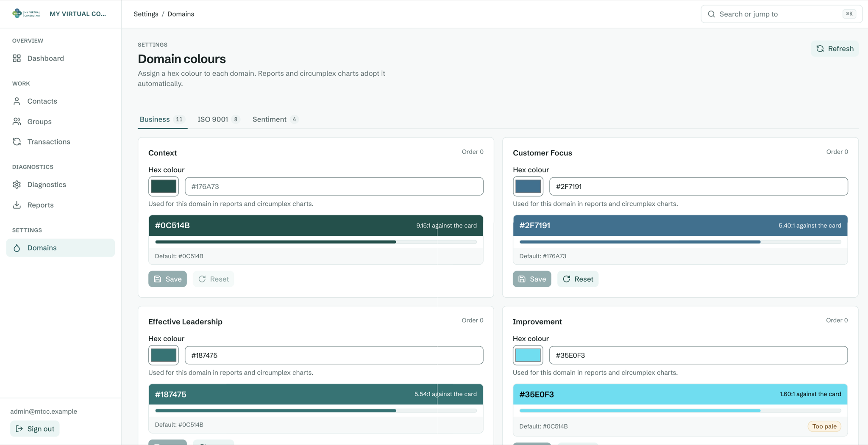Image resolution: width=868 pixels, height=445 pixels.
Task: Open the Improvement colour swatch
Action: [x=528, y=355]
